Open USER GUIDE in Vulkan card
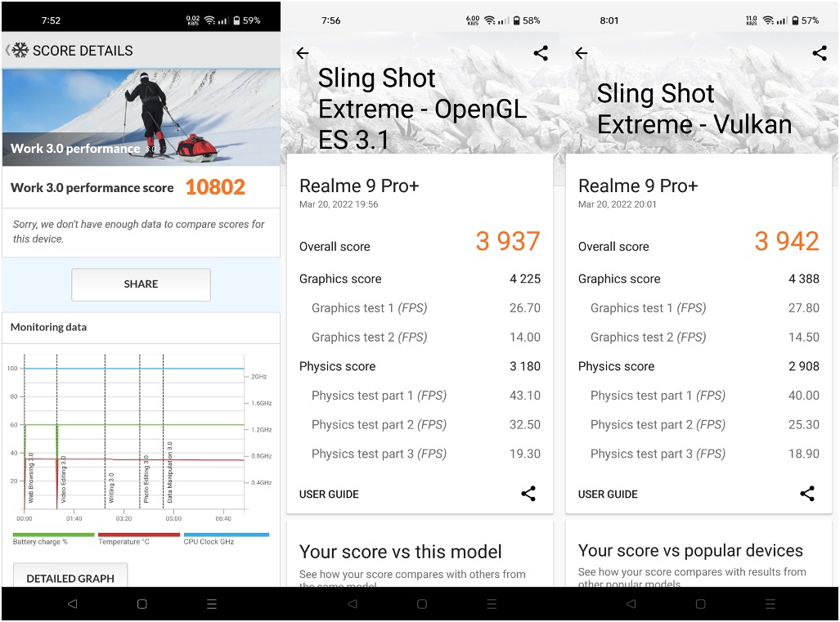The width and height of the screenshot is (840, 622). click(x=608, y=494)
